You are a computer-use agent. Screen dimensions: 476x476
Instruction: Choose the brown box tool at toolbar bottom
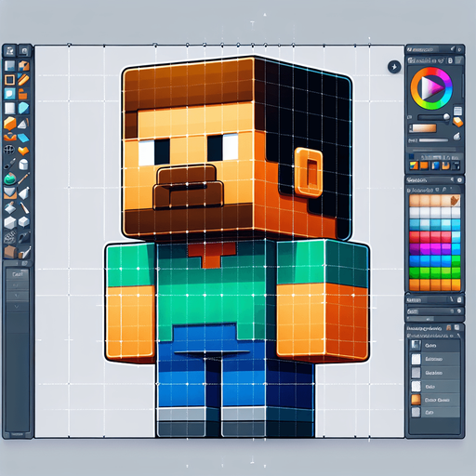tap(9, 252)
